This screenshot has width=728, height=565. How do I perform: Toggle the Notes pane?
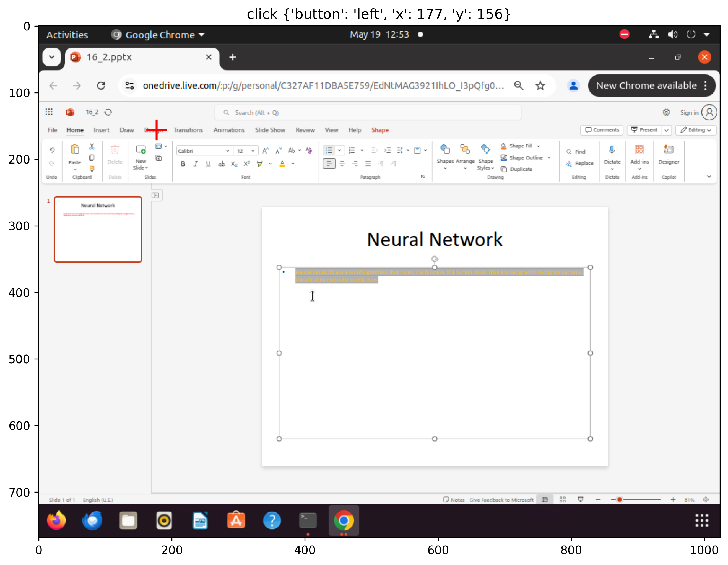[x=454, y=500]
